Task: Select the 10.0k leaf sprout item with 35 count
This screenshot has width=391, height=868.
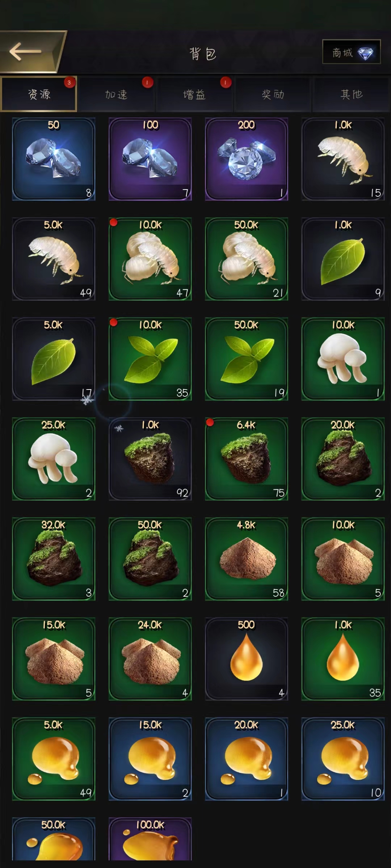Action: click(x=150, y=359)
